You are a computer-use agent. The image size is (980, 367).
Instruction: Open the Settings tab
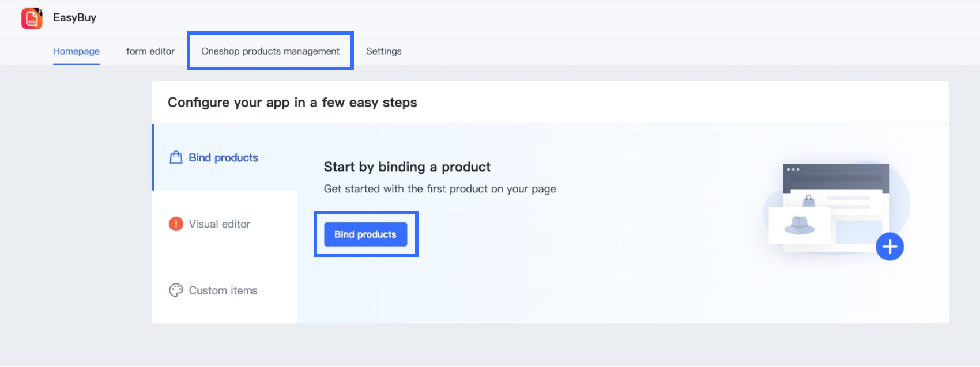[x=383, y=51]
